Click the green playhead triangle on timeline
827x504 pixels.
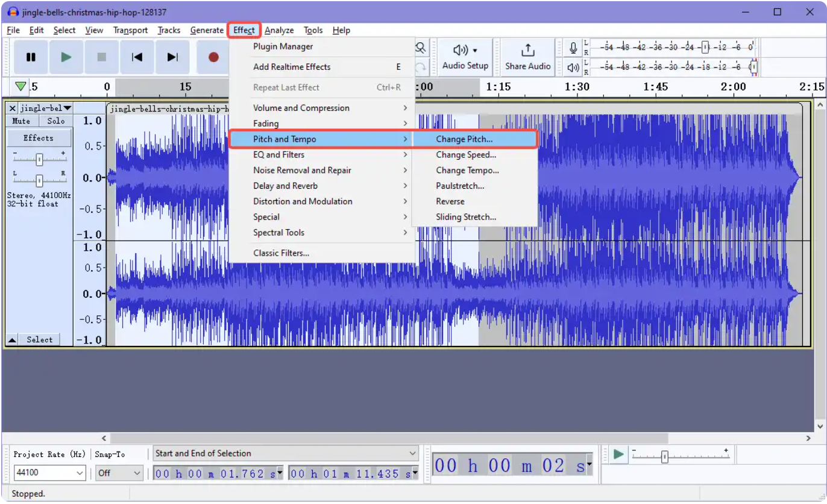[21, 86]
